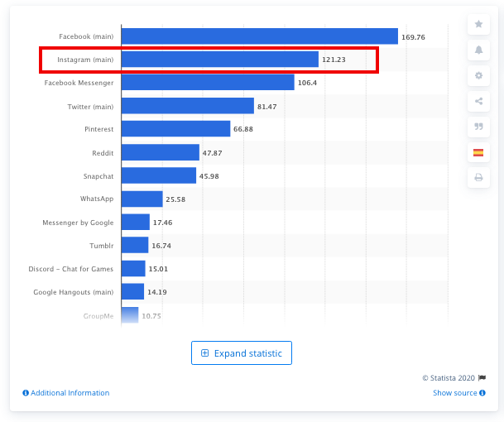Click the share icon
504x422 pixels.
click(478, 101)
